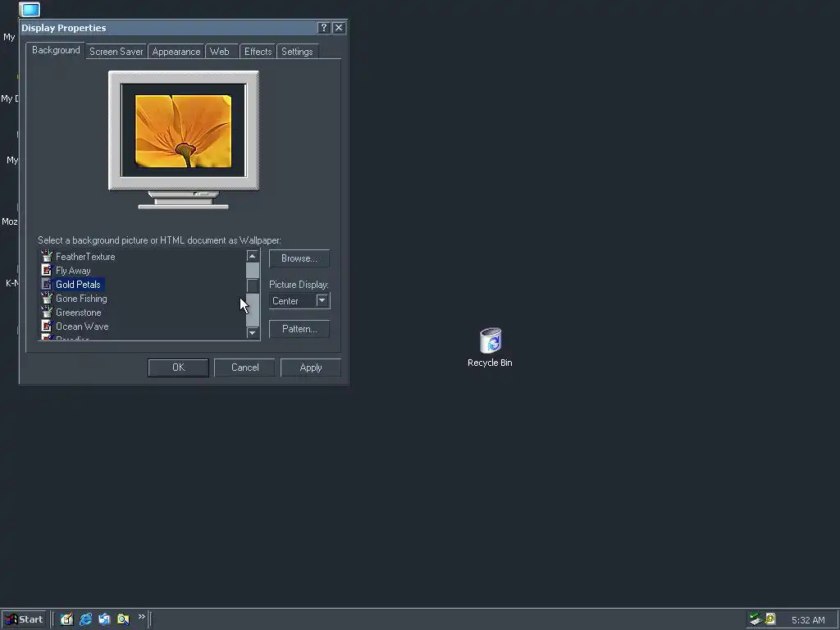Open the Picture Display dropdown
The height and width of the screenshot is (630, 840).
tap(322, 300)
